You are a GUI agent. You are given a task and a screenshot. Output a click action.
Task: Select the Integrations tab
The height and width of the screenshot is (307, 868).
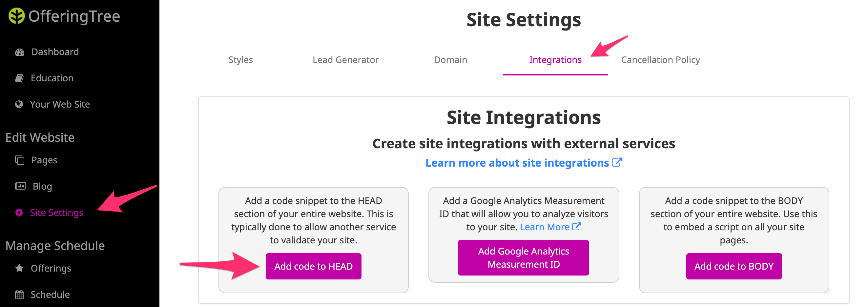(x=555, y=60)
